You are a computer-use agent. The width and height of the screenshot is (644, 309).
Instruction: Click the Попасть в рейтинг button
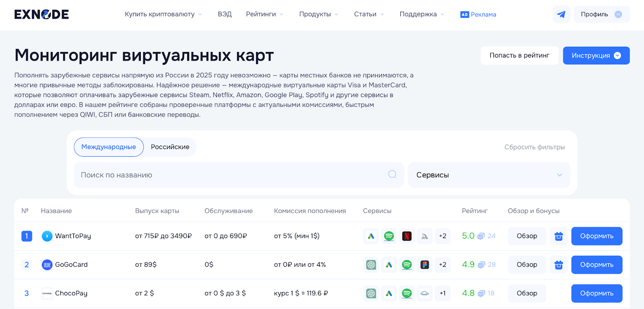(519, 56)
